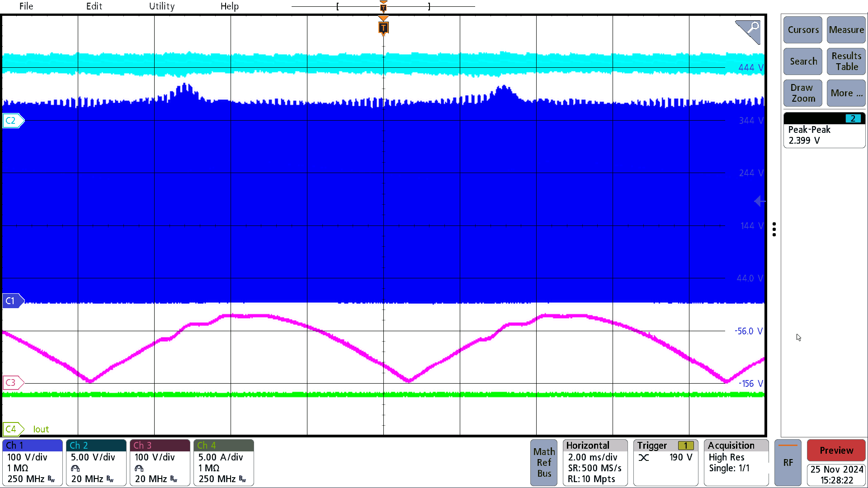Open the Trigger settings badge

coord(666,462)
